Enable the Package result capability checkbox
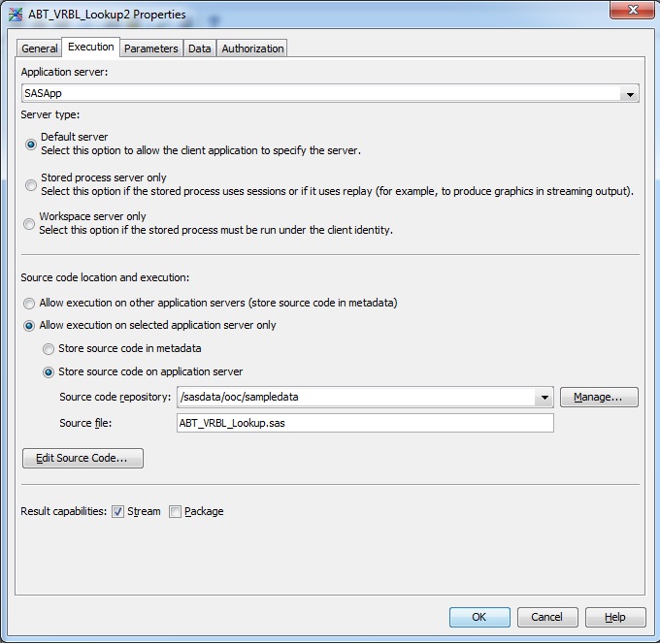This screenshot has height=644, width=660. (175, 511)
